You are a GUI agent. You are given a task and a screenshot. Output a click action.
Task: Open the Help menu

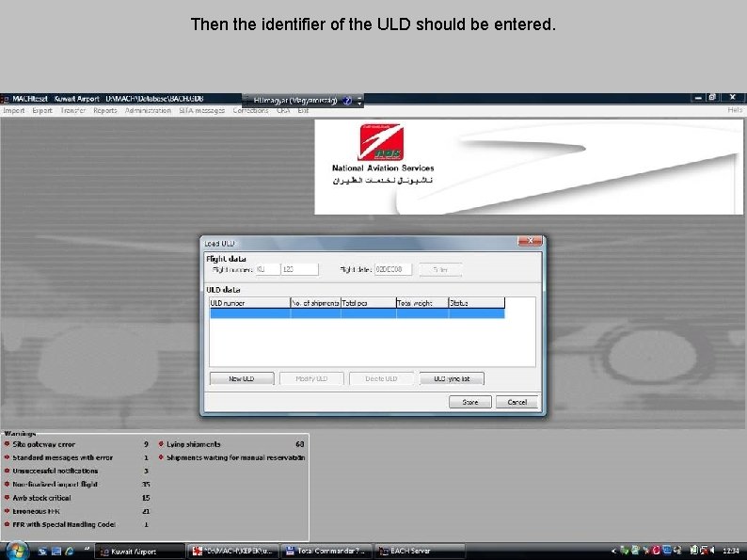pos(735,110)
